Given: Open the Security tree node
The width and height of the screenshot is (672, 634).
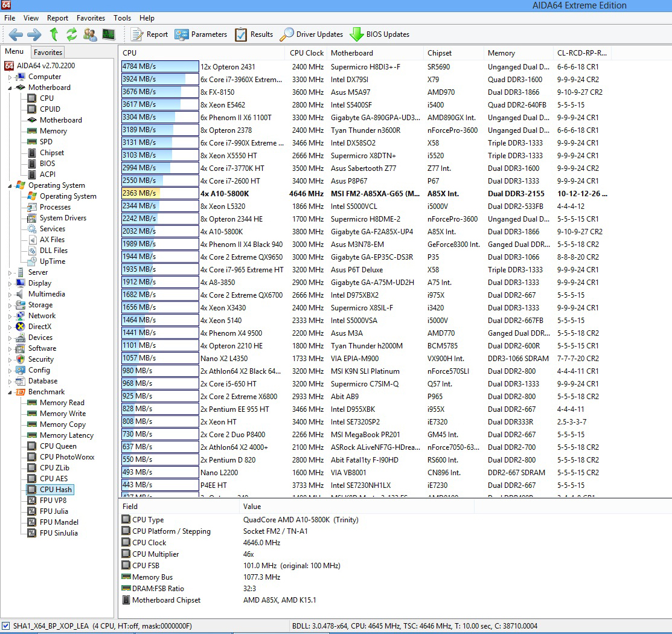Looking at the screenshot, I should tap(40, 359).
